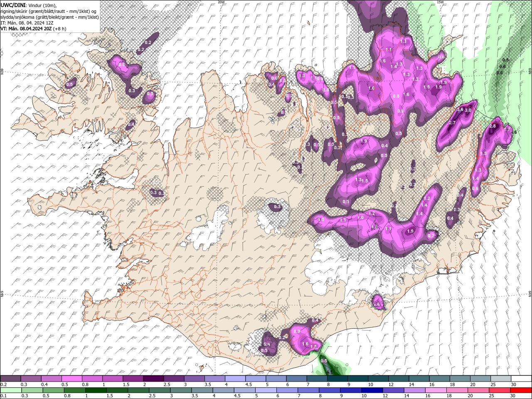Click the 'slydda/snjókoma' legend description line

tap(49, 17)
